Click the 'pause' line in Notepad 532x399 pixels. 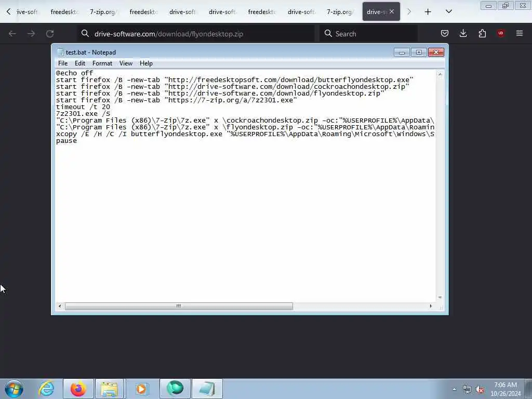click(x=66, y=141)
